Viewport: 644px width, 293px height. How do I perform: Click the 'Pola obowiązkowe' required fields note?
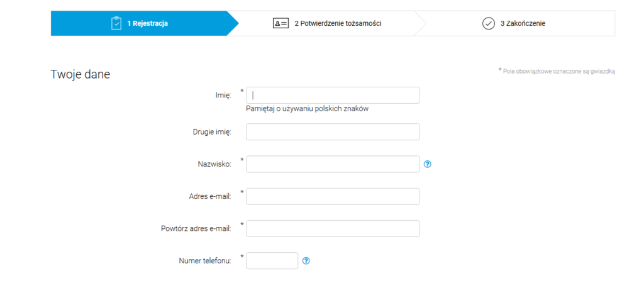tap(557, 71)
